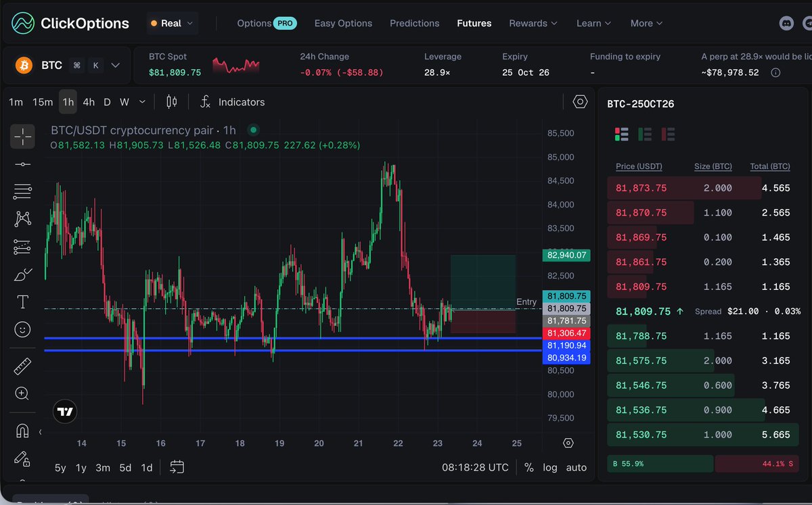Select the Text annotation tool
The image size is (812, 505).
coord(22,302)
